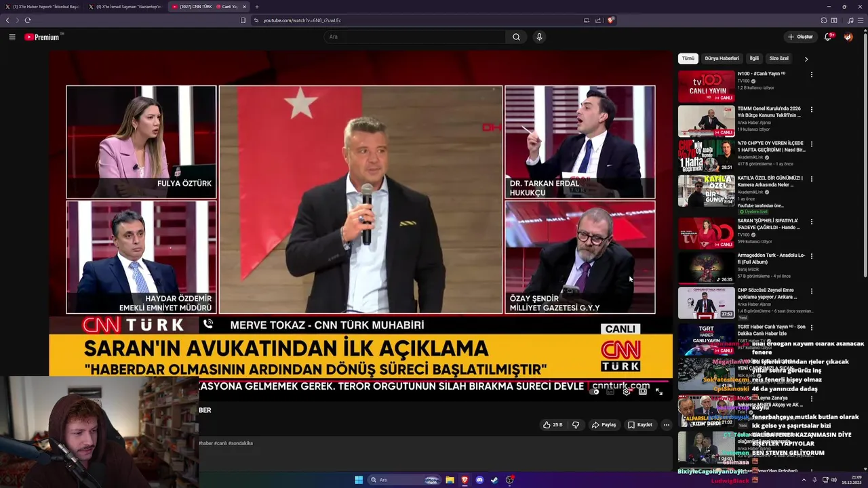Open SARAN 'ŞÜPHELİ SIFATIYLA' video title
The width and height of the screenshot is (868, 488).
(x=768, y=224)
